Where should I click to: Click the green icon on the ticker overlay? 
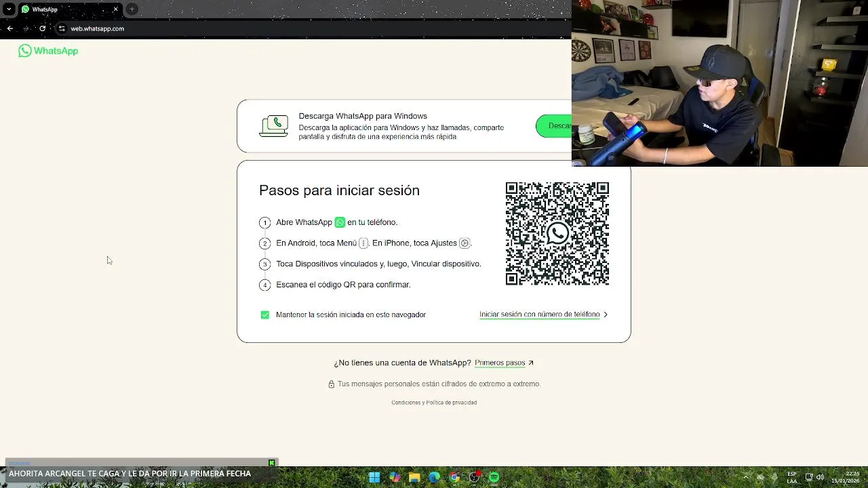(272, 463)
